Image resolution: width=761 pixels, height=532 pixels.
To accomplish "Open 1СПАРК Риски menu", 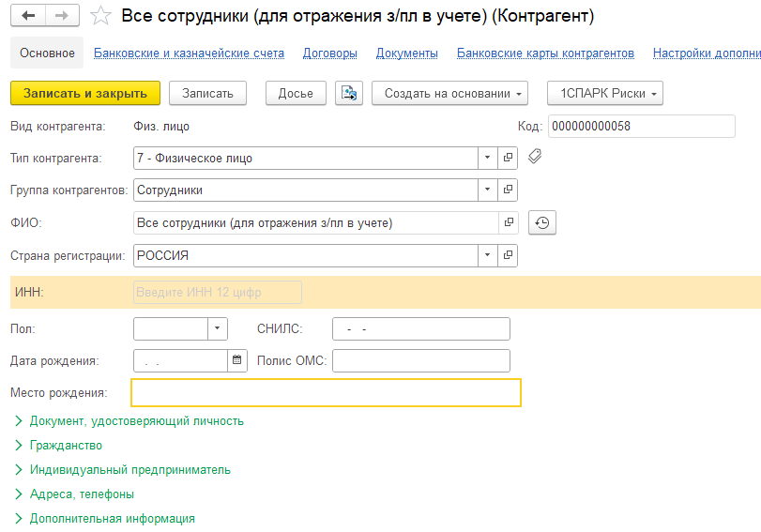I will pyautogui.click(x=604, y=93).
